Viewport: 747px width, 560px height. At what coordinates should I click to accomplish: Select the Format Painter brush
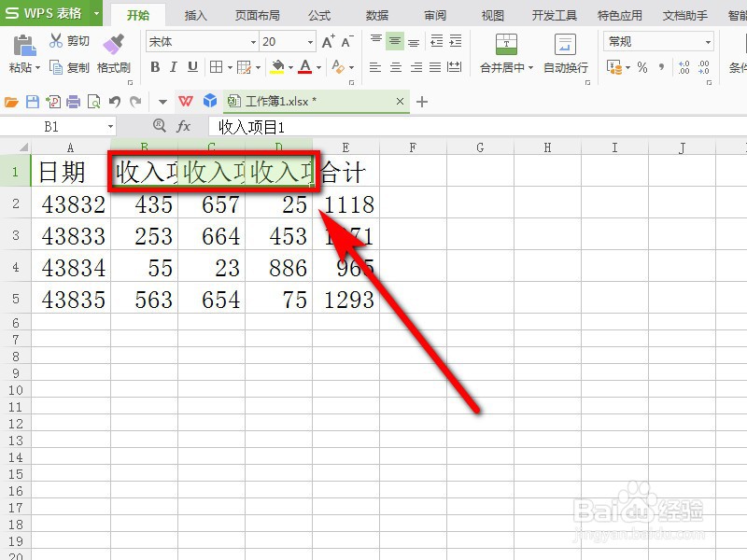[113, 44]
